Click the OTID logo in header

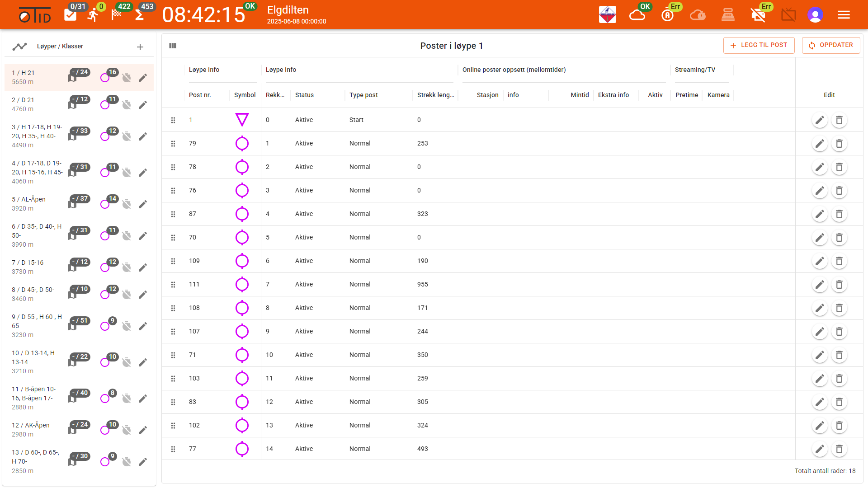click(35, 15)
